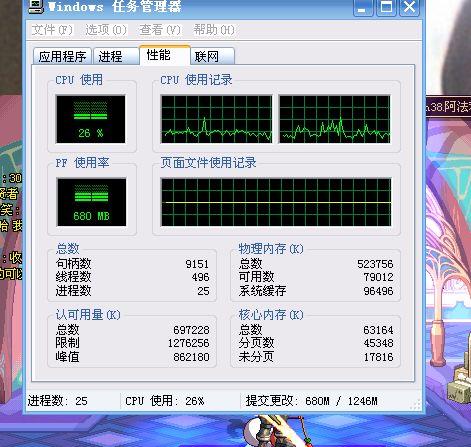Click status bar 进程数: 25
471x447 pixels.
click(x=58, y=401)
